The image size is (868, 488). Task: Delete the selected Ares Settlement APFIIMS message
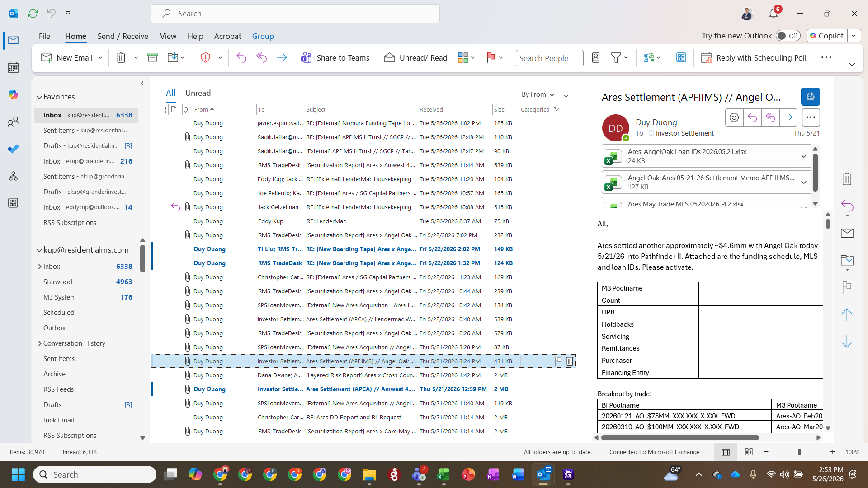[570, 361]
